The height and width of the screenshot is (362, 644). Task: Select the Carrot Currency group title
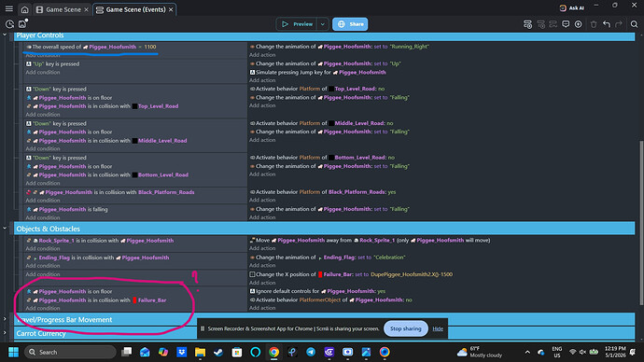[x=41, y=333]
